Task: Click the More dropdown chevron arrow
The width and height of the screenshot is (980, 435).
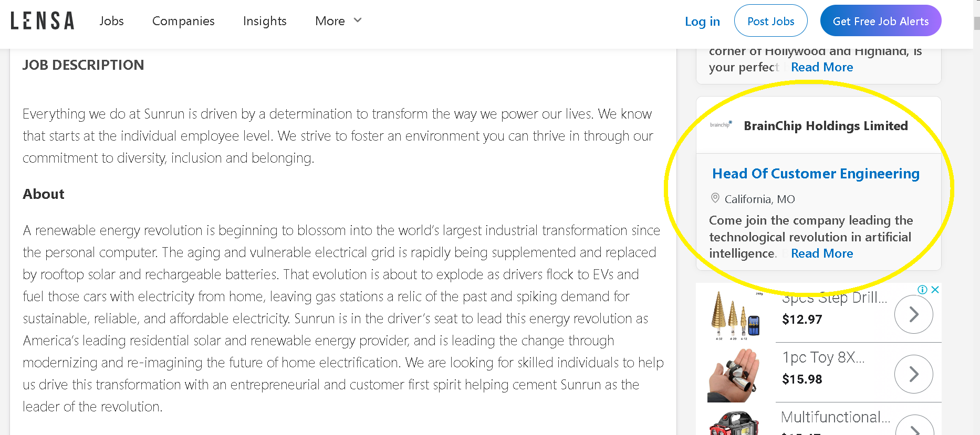Action: [x=358, y=20]
